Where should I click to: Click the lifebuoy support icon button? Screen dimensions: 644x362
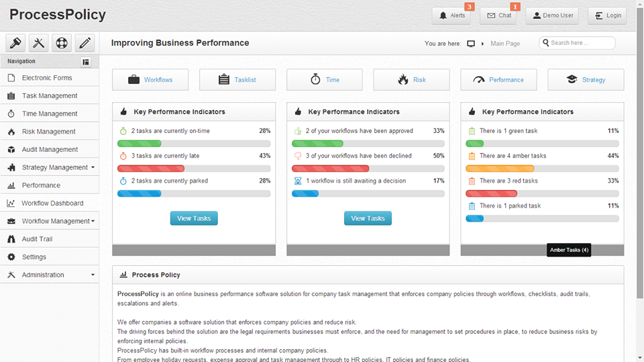(x=62, y=43)
